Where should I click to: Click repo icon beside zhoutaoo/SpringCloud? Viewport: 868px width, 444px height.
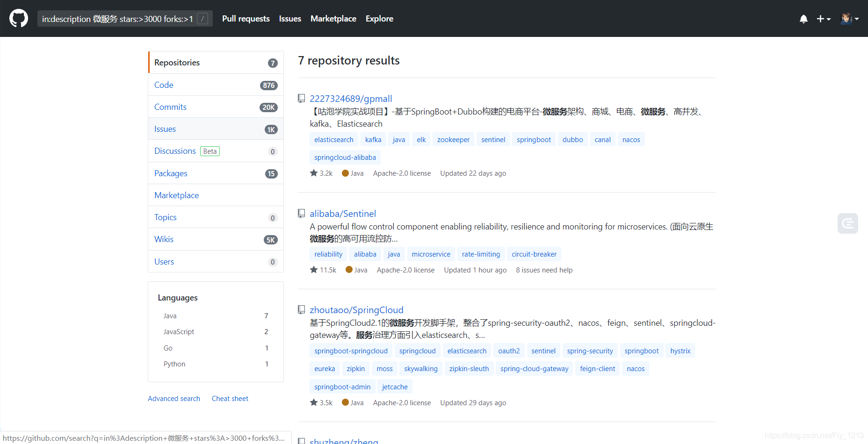302,310
